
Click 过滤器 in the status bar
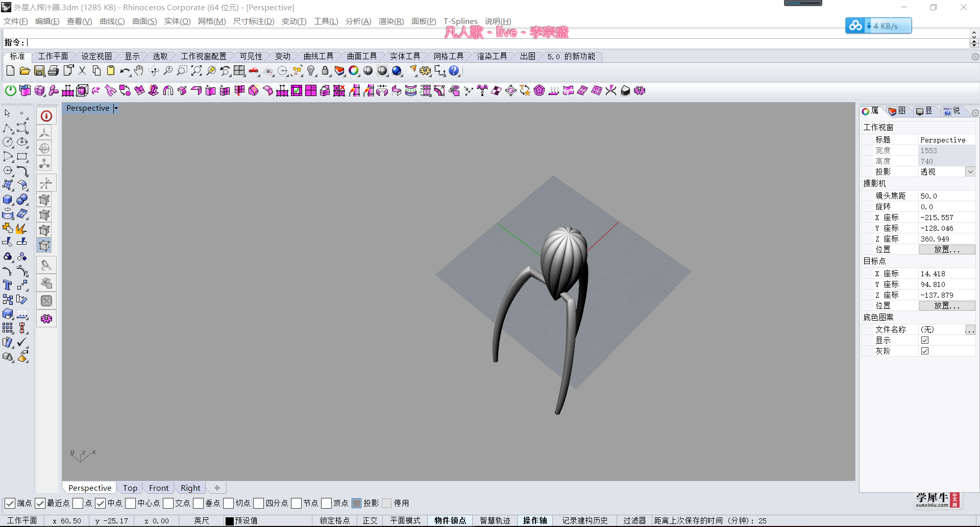point(634,521)
